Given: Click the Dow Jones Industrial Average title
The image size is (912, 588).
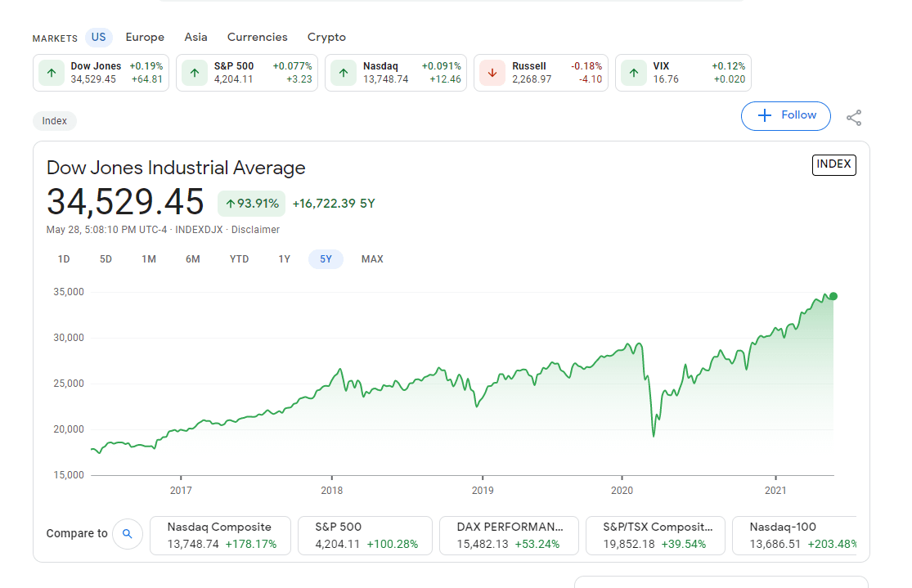Looking at the screenshot, I should point(176,168).
